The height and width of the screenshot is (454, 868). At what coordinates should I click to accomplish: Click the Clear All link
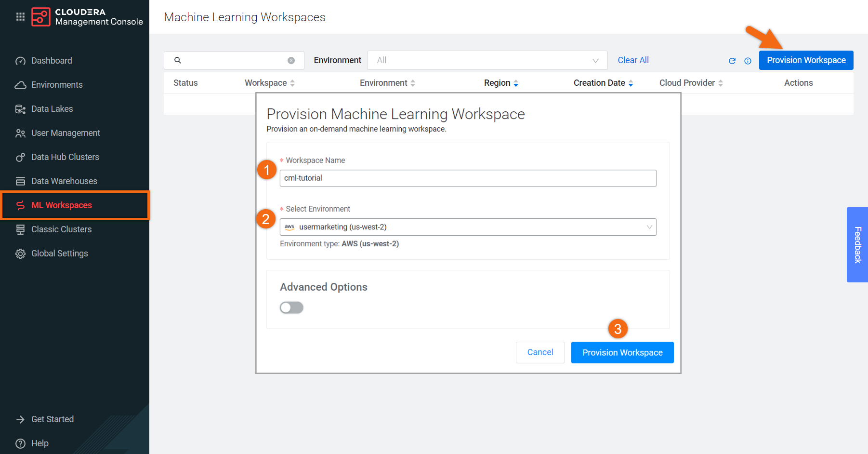pyautogui.click(x=633, y=60)
